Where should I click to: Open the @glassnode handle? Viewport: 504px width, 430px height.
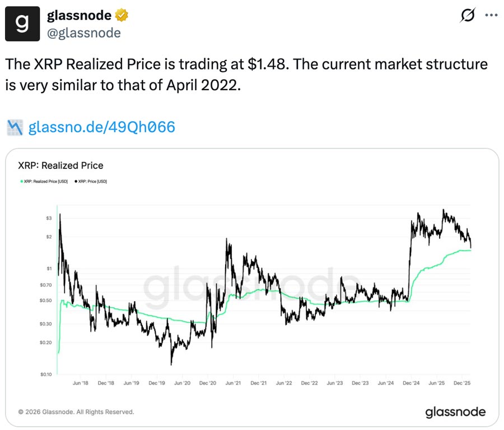tap(84, 33)
